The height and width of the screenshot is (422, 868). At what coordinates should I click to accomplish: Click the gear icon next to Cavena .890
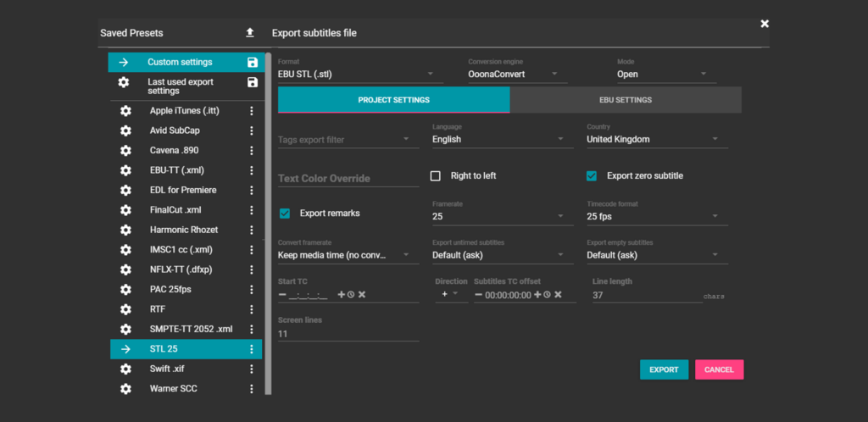(x=125, y=151)
